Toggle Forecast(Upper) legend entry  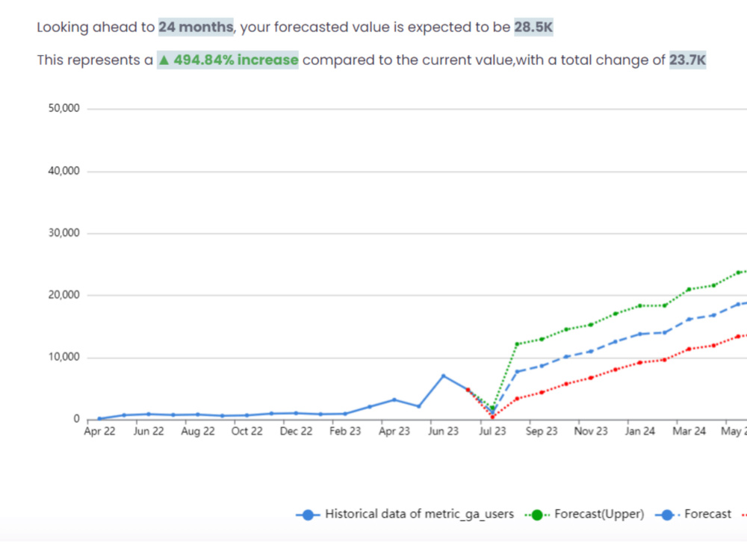point(585,514)
